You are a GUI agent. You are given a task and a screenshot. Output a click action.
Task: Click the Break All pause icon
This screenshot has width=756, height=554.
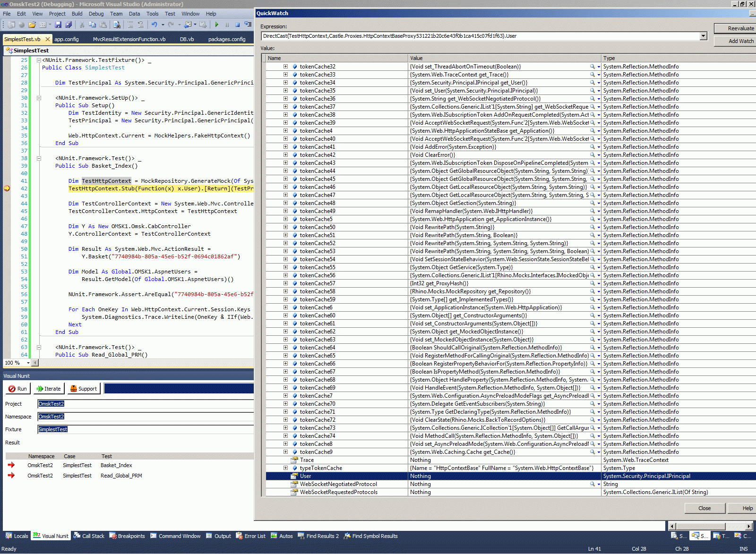[x=227, y=25]
